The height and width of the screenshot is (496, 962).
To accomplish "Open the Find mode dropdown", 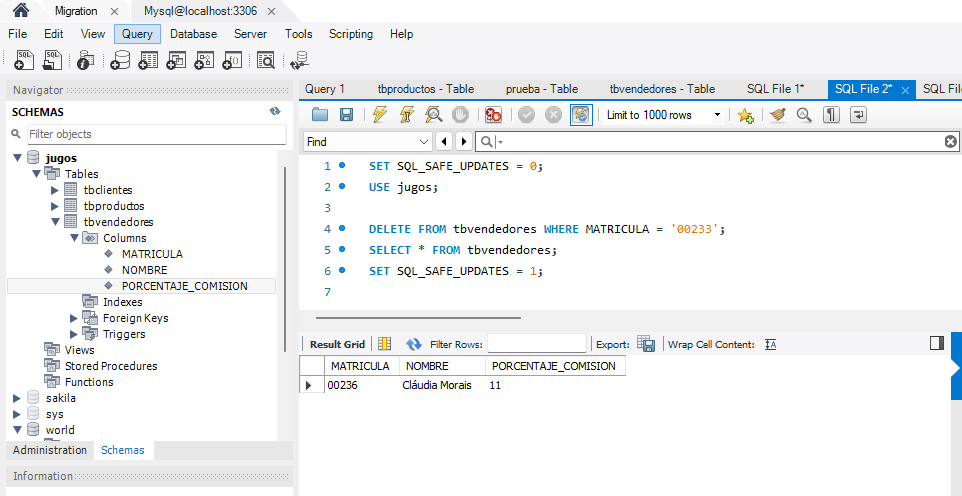I will [367, 142].
